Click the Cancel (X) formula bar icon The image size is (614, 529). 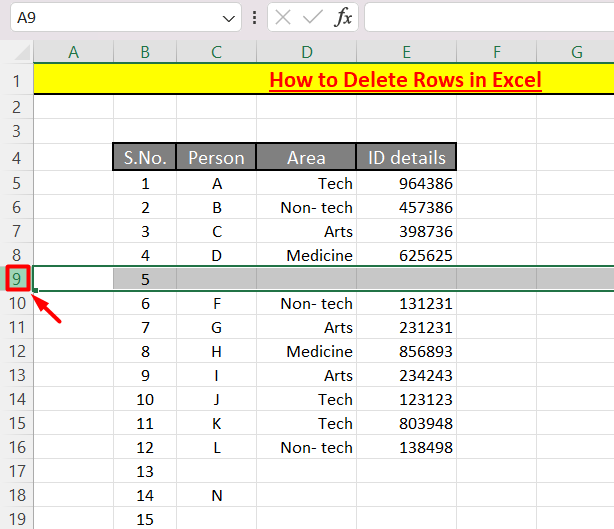pos(283,17)
